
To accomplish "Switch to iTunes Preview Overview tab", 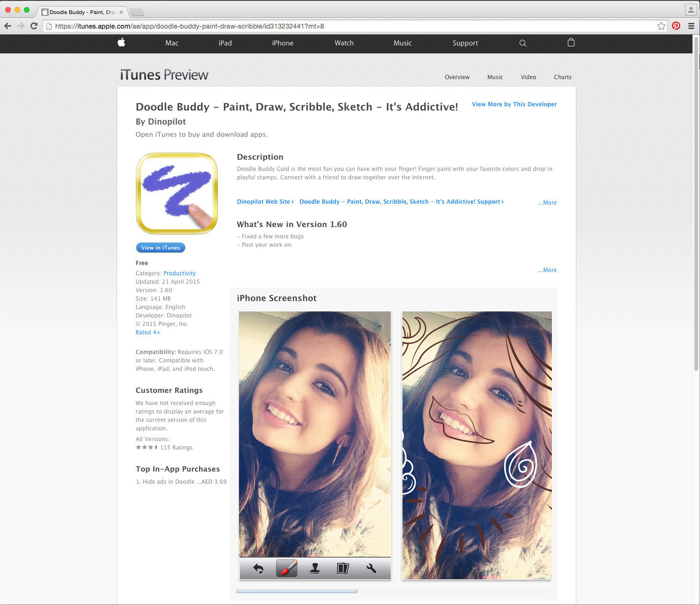I will (457, 77).
